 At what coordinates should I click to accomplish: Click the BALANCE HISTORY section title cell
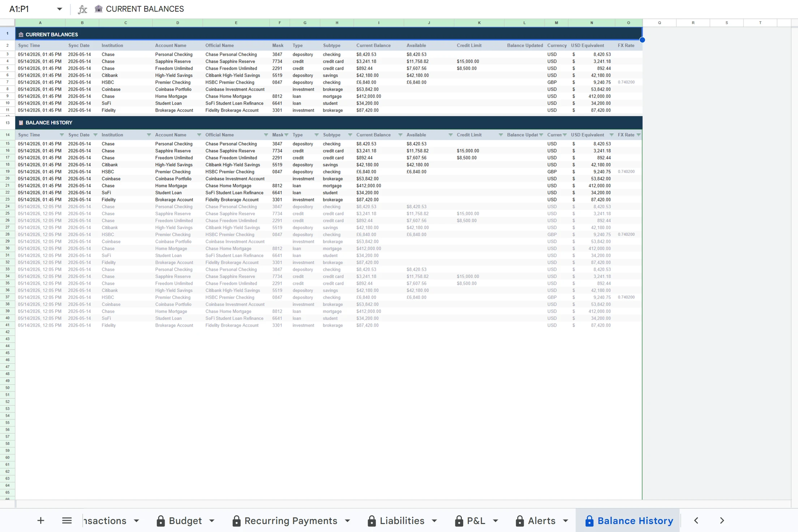[x=329, y=123]
